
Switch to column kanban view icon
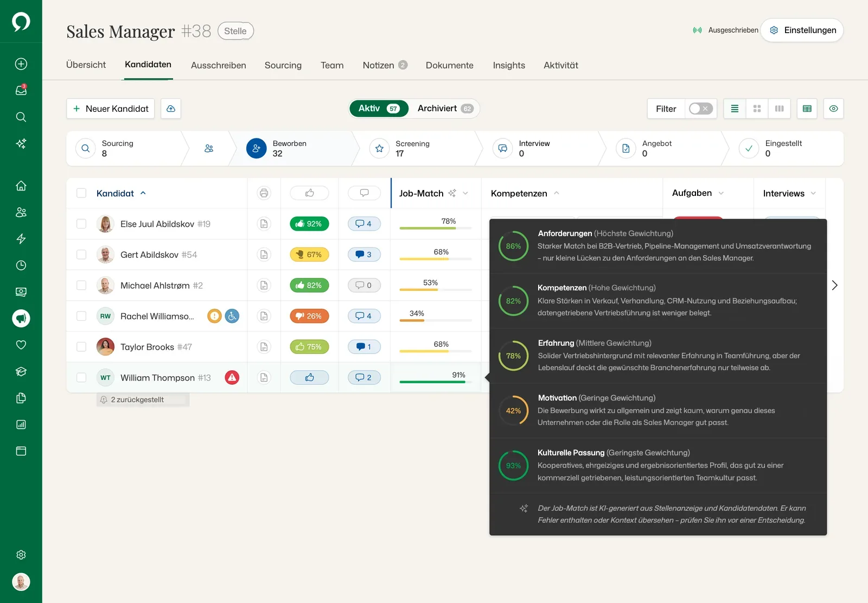coord(780,109)
